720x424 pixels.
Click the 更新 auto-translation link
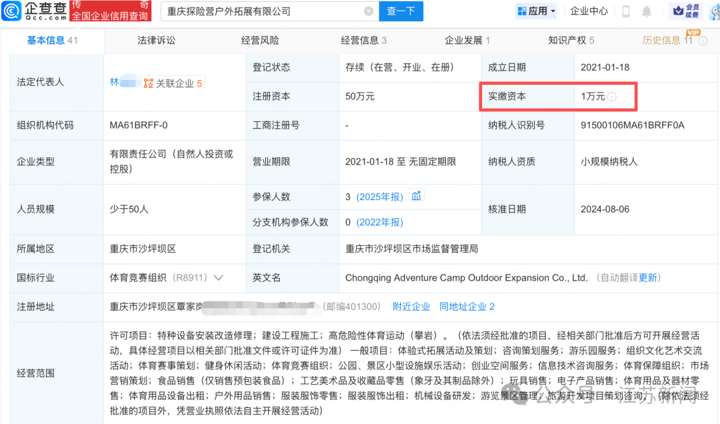click(647, 277)
